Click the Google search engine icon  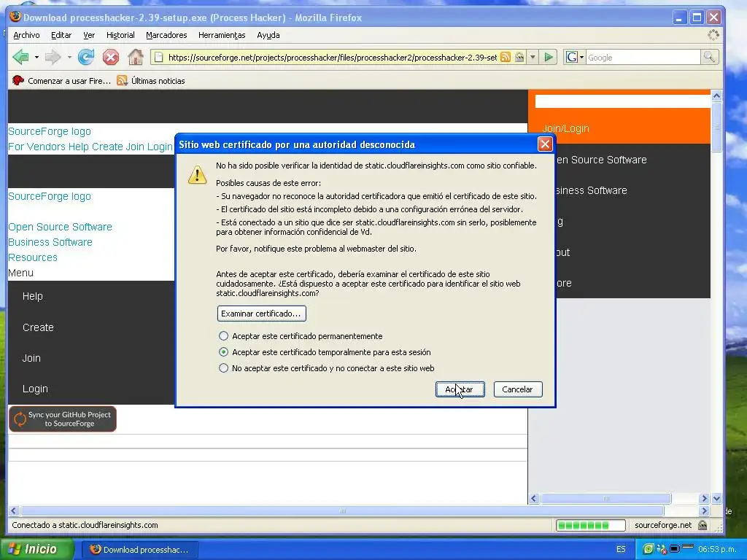click(572, 57)
